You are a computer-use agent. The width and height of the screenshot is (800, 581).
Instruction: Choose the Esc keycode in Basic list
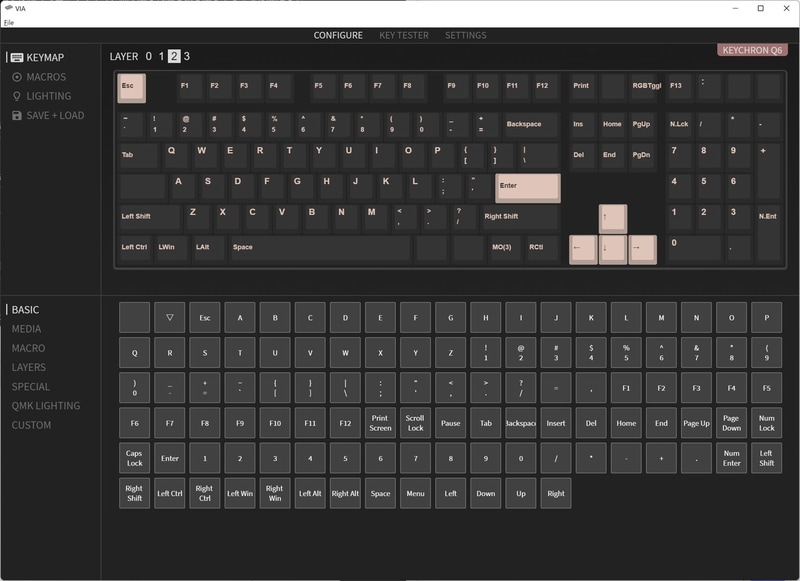(205, 317)
